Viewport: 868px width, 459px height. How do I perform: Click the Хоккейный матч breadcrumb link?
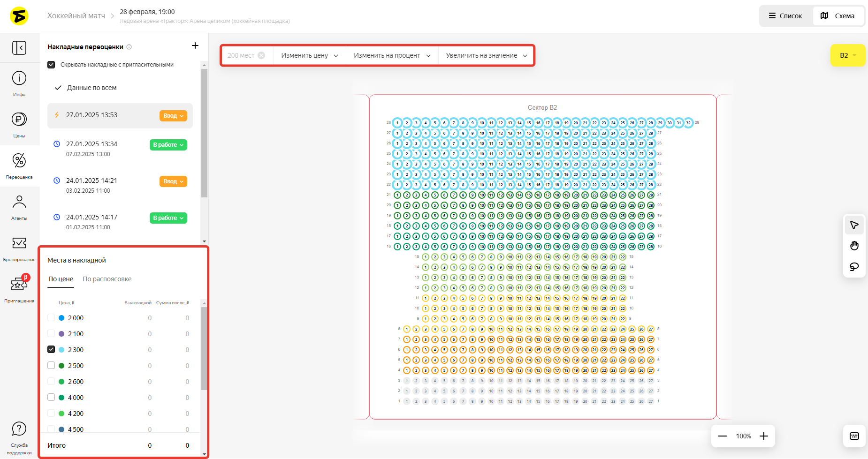(x=76, y=16)
